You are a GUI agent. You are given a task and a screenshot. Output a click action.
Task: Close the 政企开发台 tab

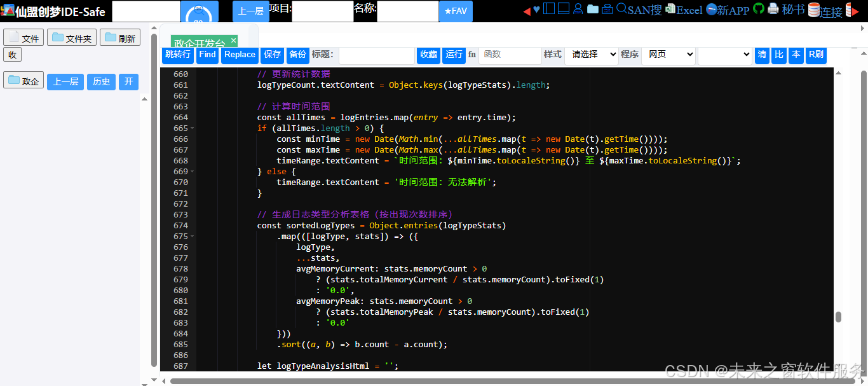click(233, 40)
